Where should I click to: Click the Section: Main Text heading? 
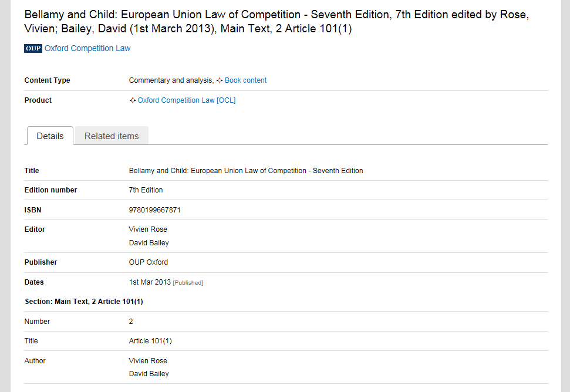pos(84,302)
